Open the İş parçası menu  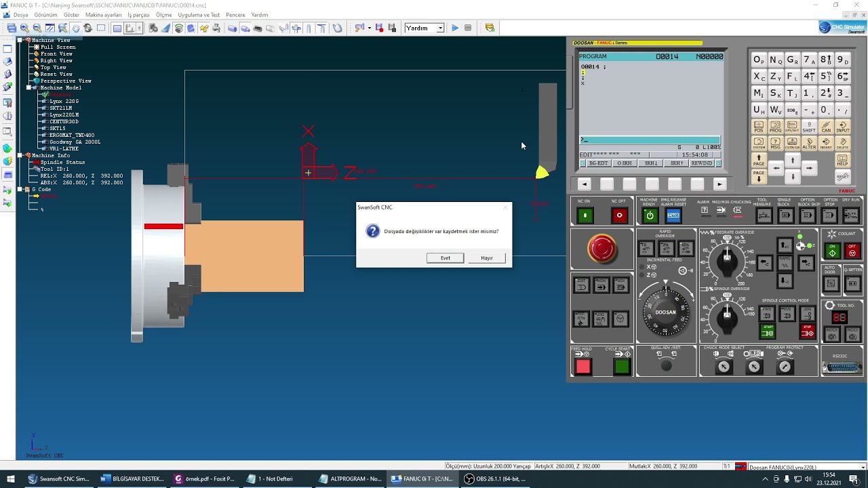point(138,15)
